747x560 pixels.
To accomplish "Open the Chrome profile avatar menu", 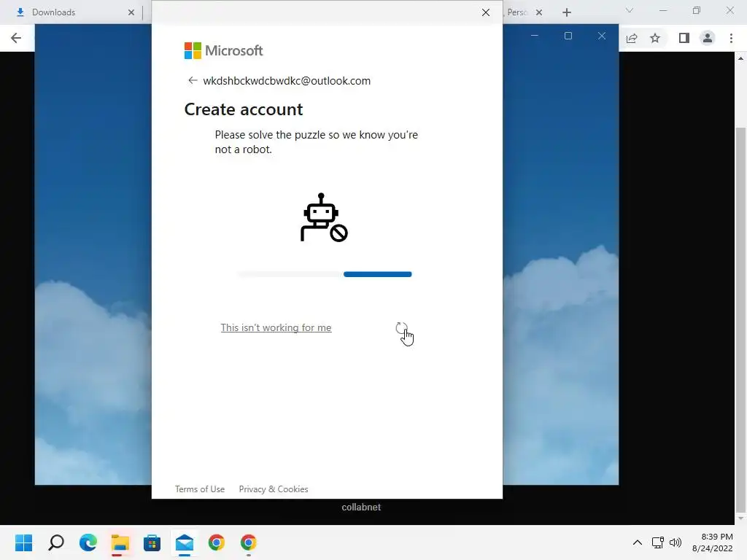I will (708, 38).
